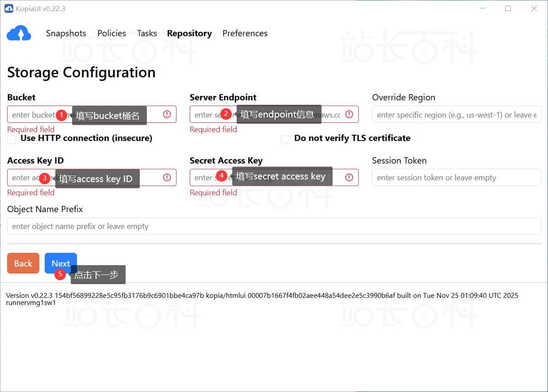Focus the Access Key ID input field

[x=92, y=177]
